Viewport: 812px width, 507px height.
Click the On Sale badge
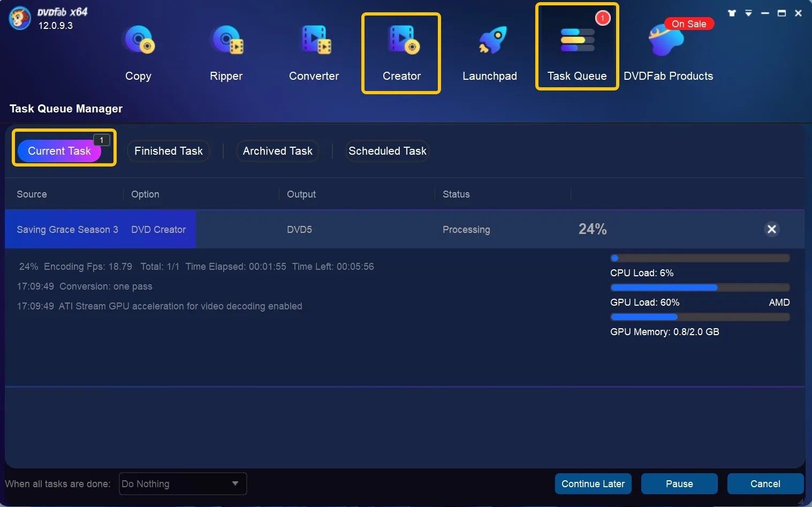point(689,24)
